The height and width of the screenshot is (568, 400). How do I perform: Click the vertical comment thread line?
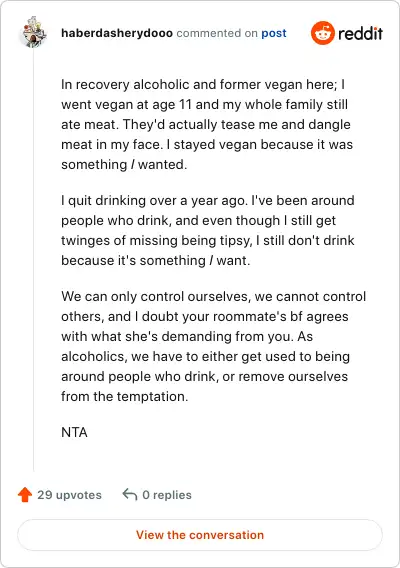(34, 261)
